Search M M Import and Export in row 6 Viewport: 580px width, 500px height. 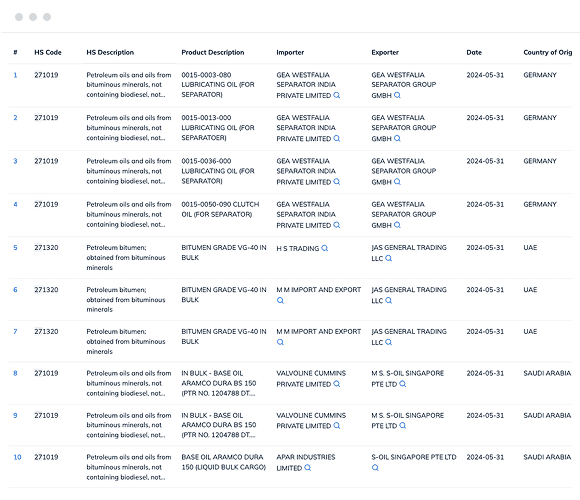point(280,300)
